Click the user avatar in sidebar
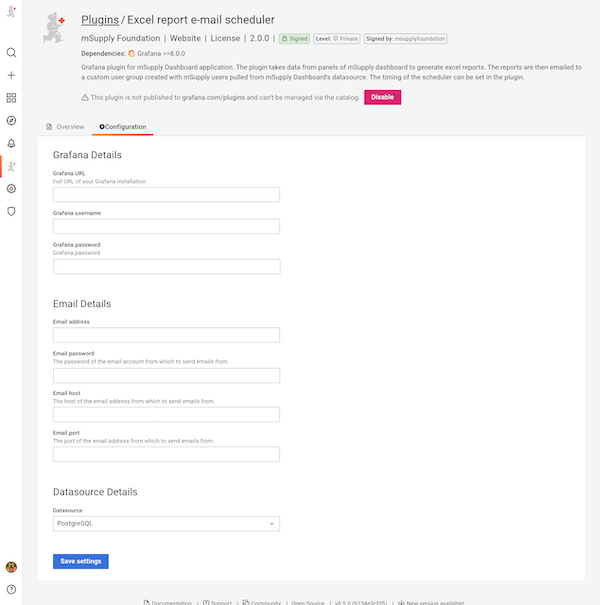Image resolution: width=600 pixels, height=605 pixels. (11, 567)
